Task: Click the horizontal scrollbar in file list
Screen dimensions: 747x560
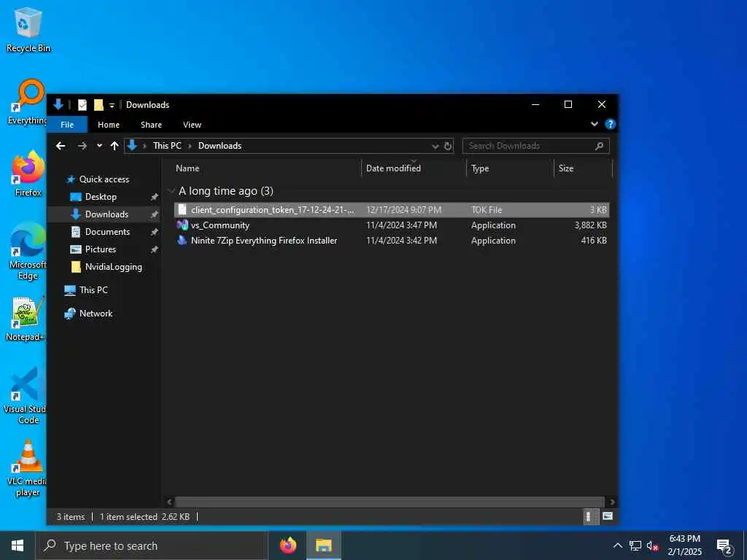Action: tap(390, 502)
